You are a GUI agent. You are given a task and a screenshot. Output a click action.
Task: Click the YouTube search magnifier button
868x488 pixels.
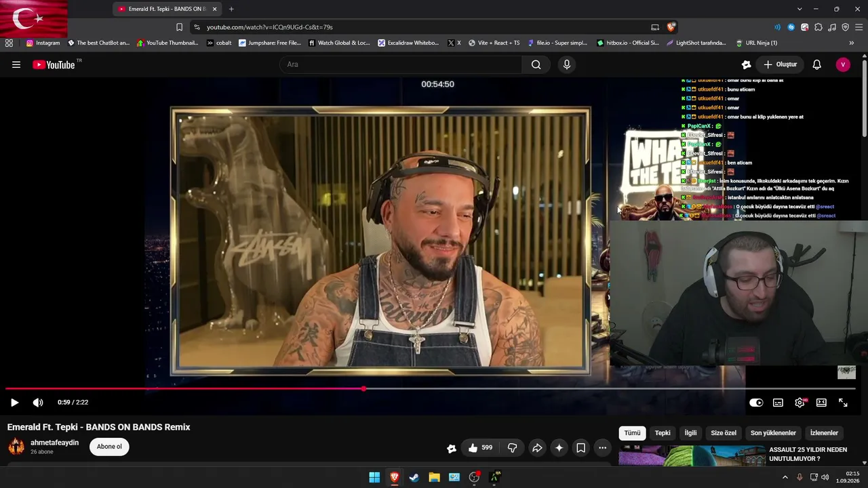(536, 64)
